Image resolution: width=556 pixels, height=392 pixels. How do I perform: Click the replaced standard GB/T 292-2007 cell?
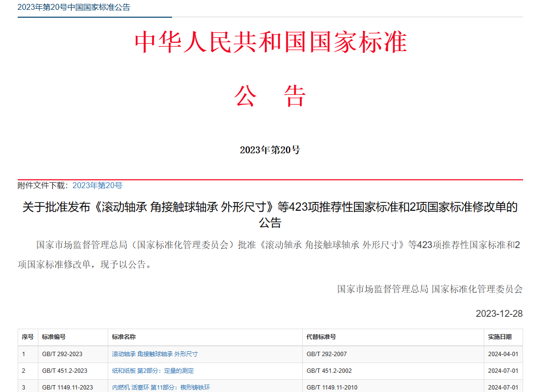[x=326, y=354]
